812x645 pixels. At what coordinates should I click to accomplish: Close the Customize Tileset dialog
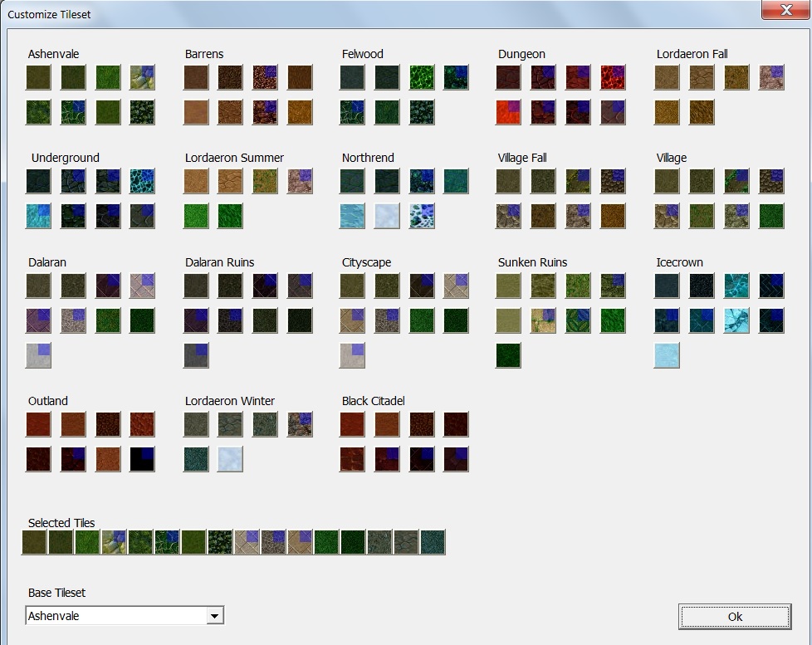[785, 10]
